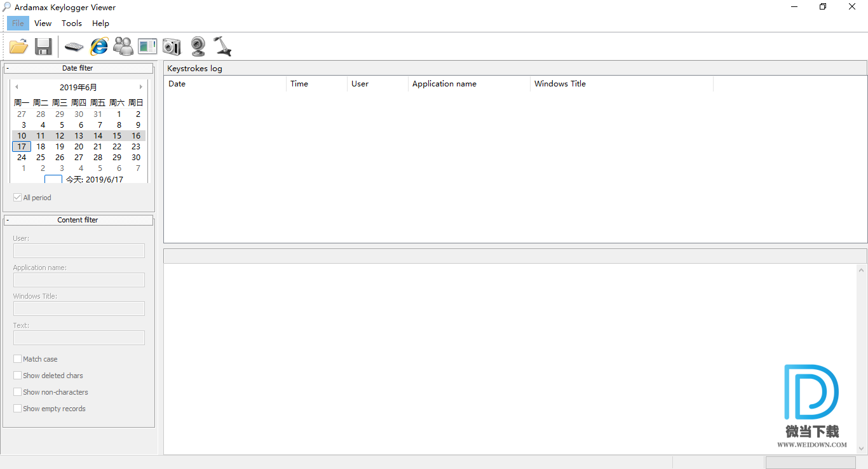868x469 pixels.
Task: Click the Windows Title filter field
Action: coord(79,308)
